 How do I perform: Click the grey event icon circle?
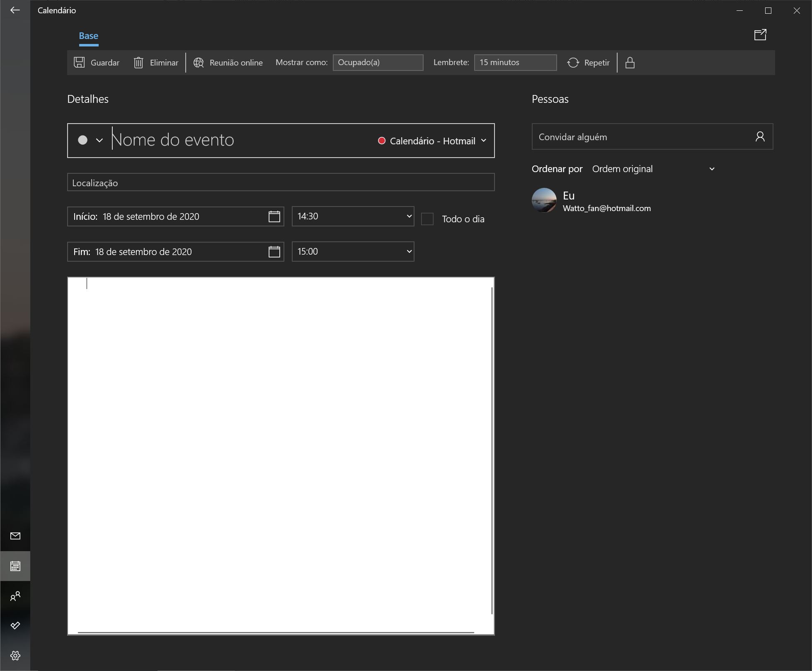(83, 140)
